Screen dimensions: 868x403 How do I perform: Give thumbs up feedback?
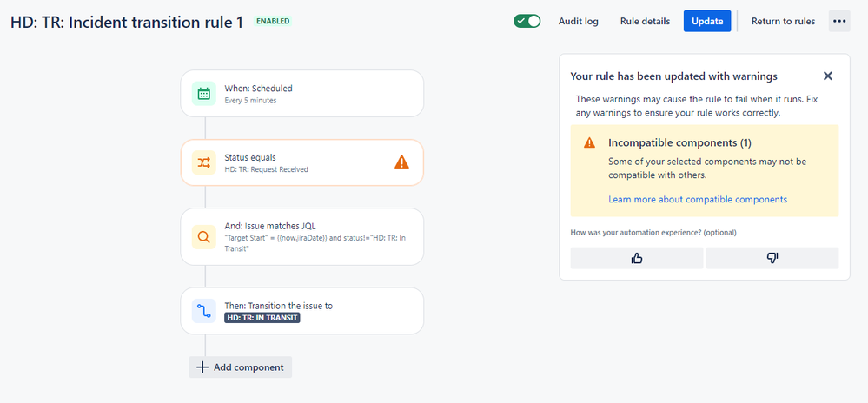pos(637,258)
